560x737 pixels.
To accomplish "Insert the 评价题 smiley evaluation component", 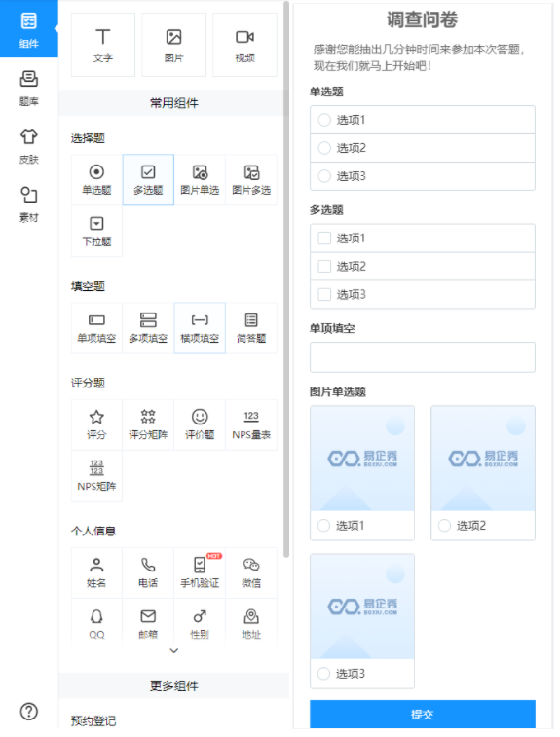I will tap(200, 424).
